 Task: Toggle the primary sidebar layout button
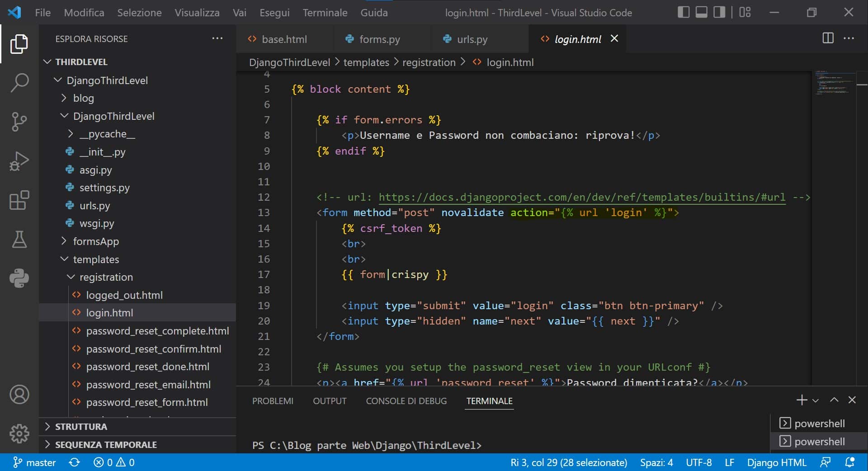[684, 12]
